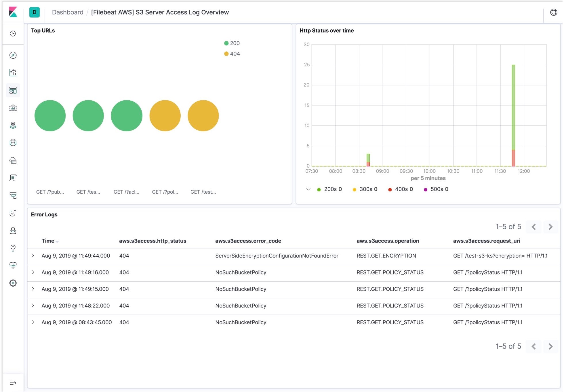Click REST.GET.POLICY_STATUS in the 11:48:22 row
The width and height of the screenshot is (564, 392).
click(390, 306)
